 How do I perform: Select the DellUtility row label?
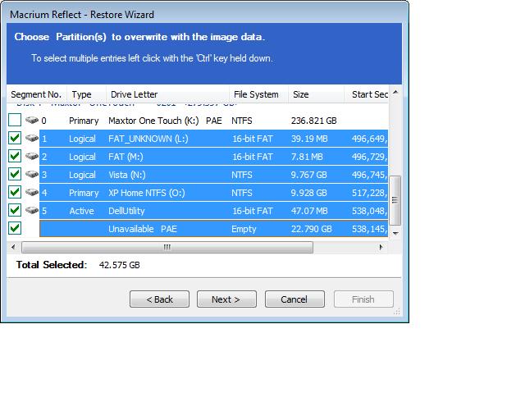tap(126, 211)
